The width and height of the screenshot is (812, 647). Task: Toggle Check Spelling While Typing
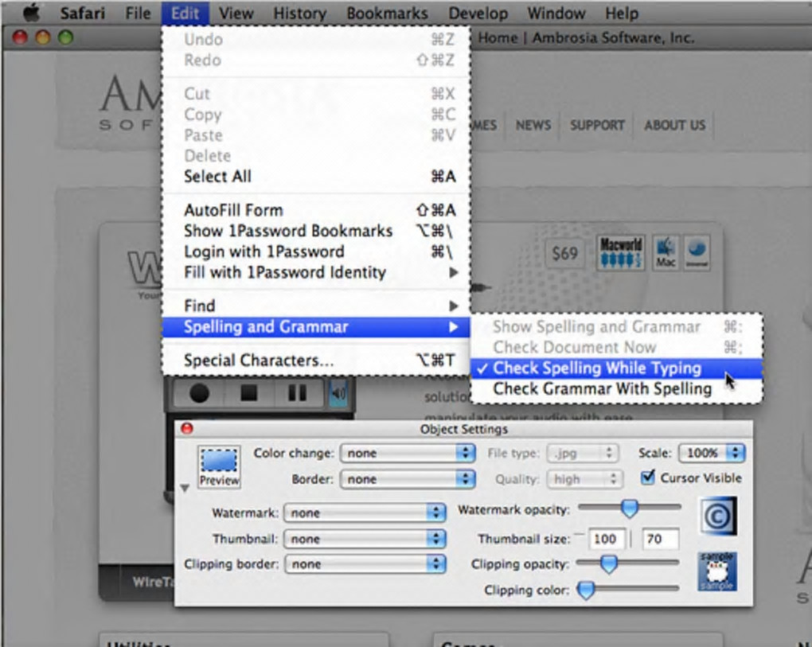point(616,368)
